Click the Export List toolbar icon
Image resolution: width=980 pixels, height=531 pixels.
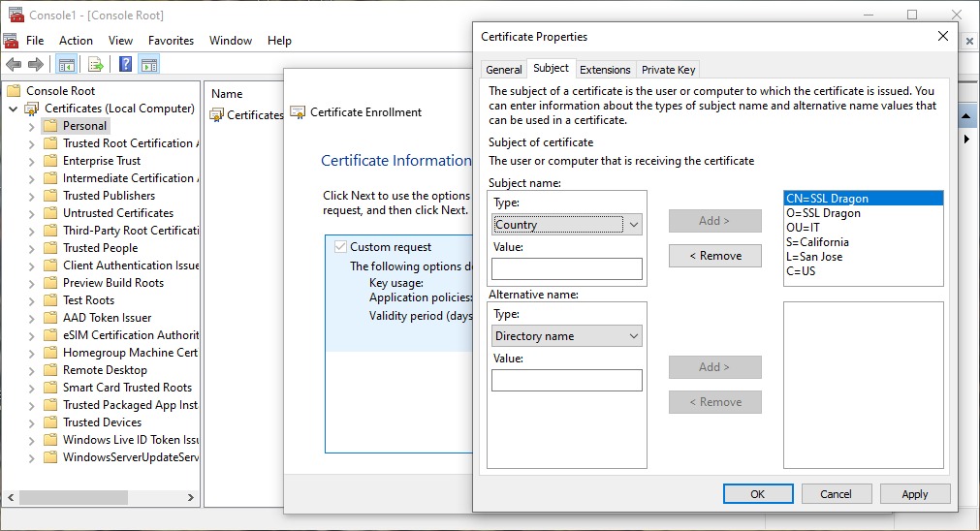pos(96,64)
